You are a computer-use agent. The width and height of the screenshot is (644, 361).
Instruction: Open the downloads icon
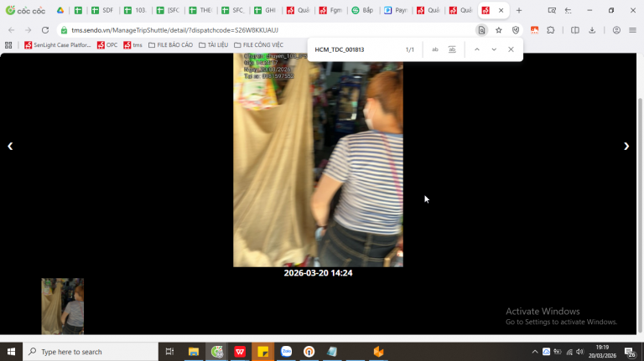(x=592, y=30)
